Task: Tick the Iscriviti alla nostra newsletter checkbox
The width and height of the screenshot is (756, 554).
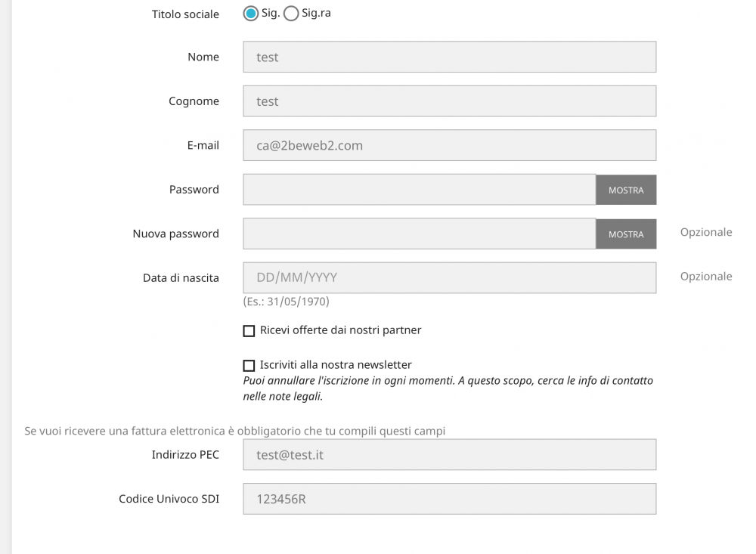Action: [249, 366]
